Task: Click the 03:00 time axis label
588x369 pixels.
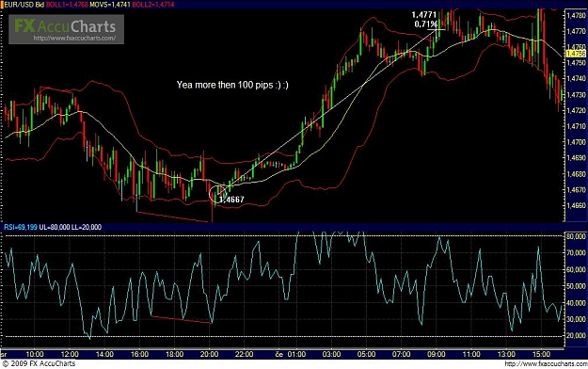Action: [331, 354]
